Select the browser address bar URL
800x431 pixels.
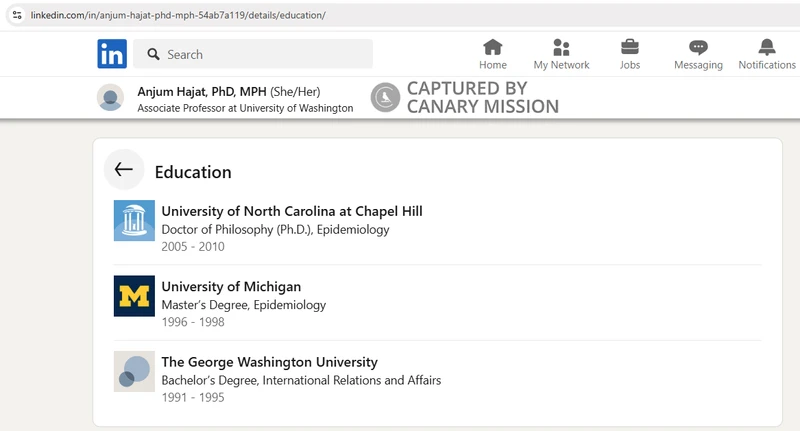click(x=178, y=15)
